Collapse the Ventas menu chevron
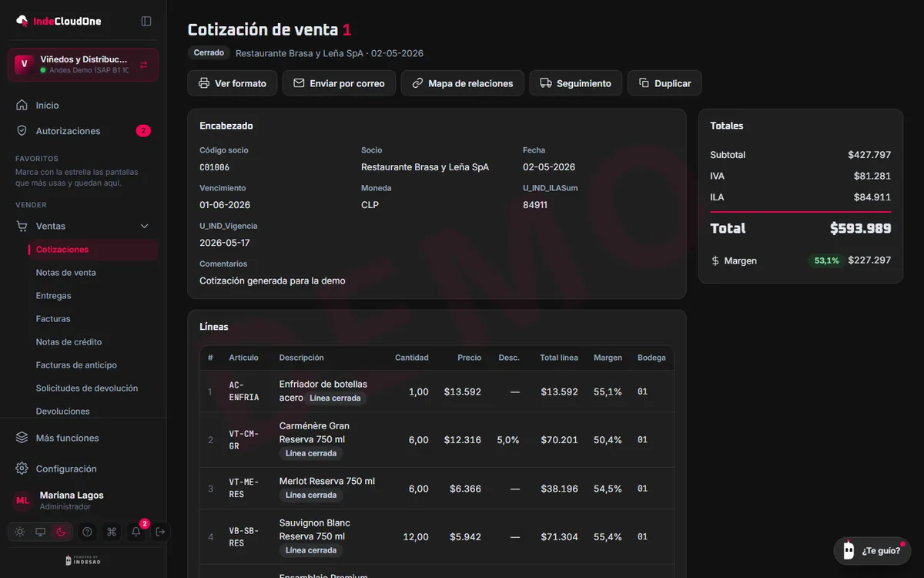The width and height of the screenshot is (924, 578). 144,227
